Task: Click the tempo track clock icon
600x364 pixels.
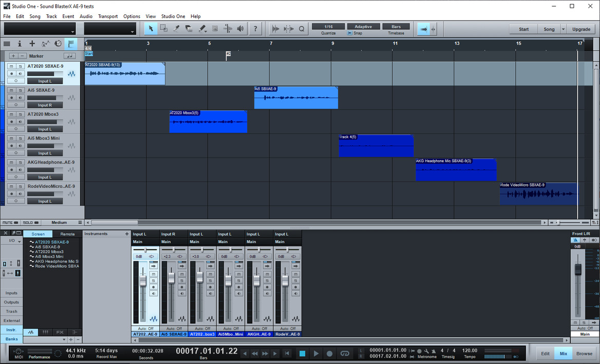Action: click(x=58, y=44)
